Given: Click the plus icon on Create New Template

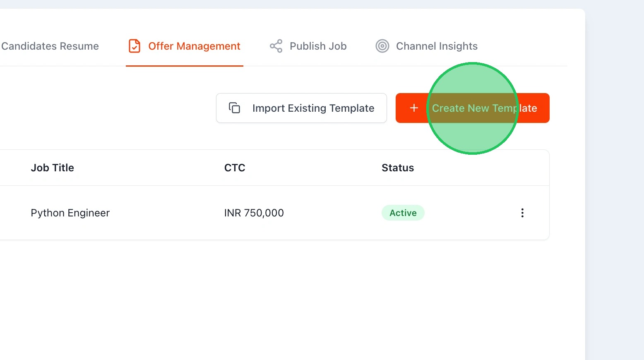Looking at the screenshot, I should tap(414, 108).
